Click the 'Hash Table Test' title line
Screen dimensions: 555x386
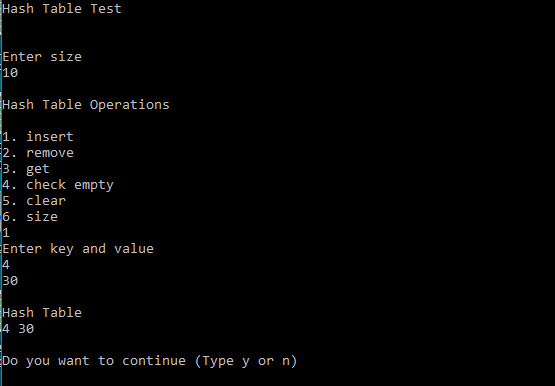click(62, 8)
